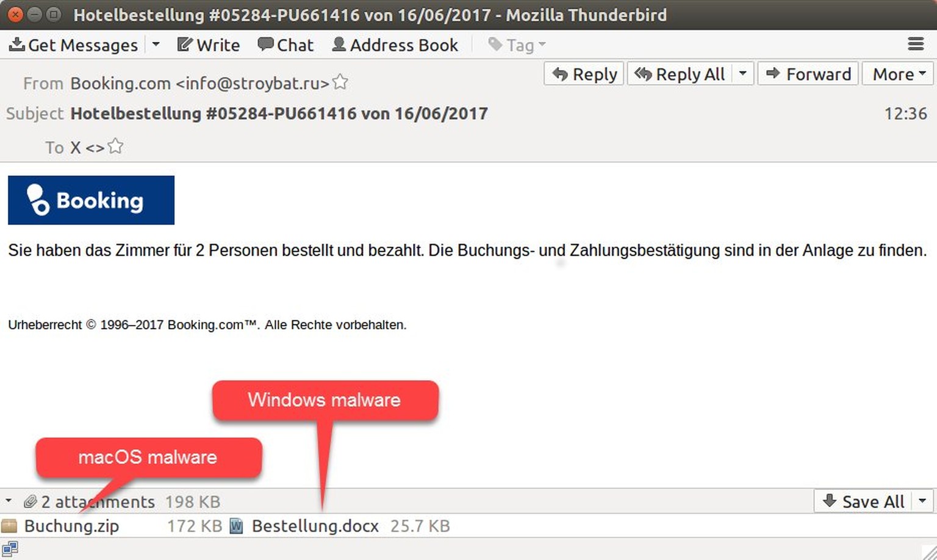Click the Get Messages download icon

pos(17,44)
